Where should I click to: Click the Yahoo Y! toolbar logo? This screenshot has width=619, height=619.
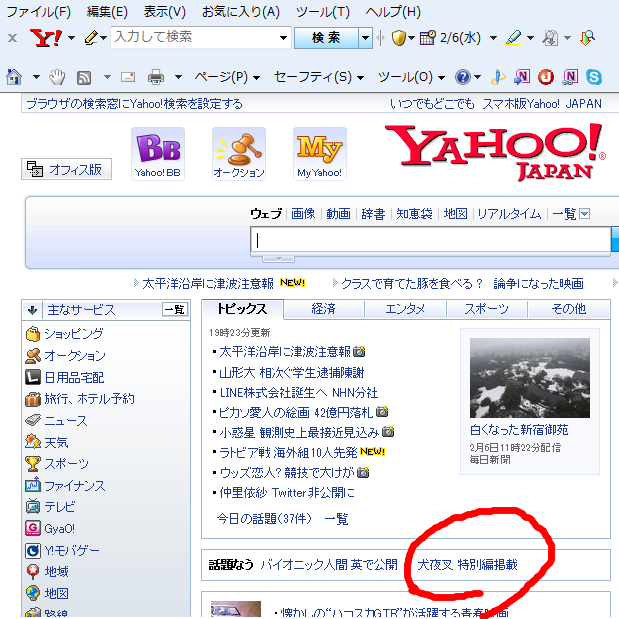(x=45, y=38)
